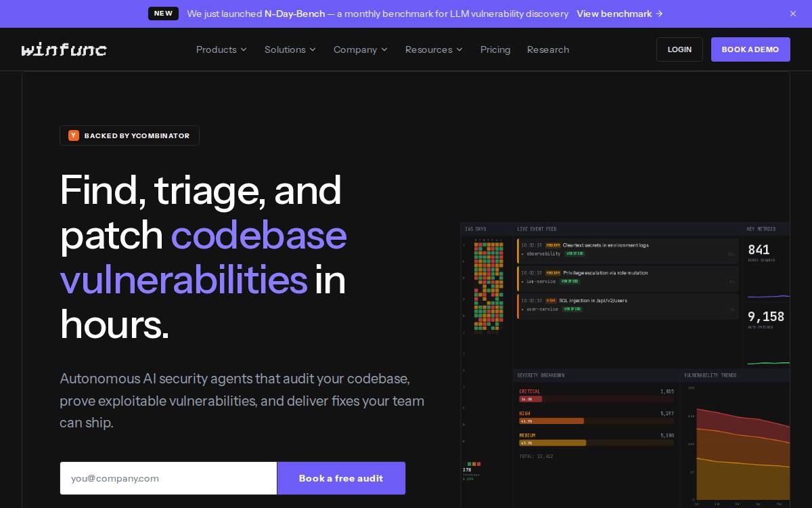Click the Cleartext secrets event row
The width and height of the screenshot is (812, 508).
628,250
